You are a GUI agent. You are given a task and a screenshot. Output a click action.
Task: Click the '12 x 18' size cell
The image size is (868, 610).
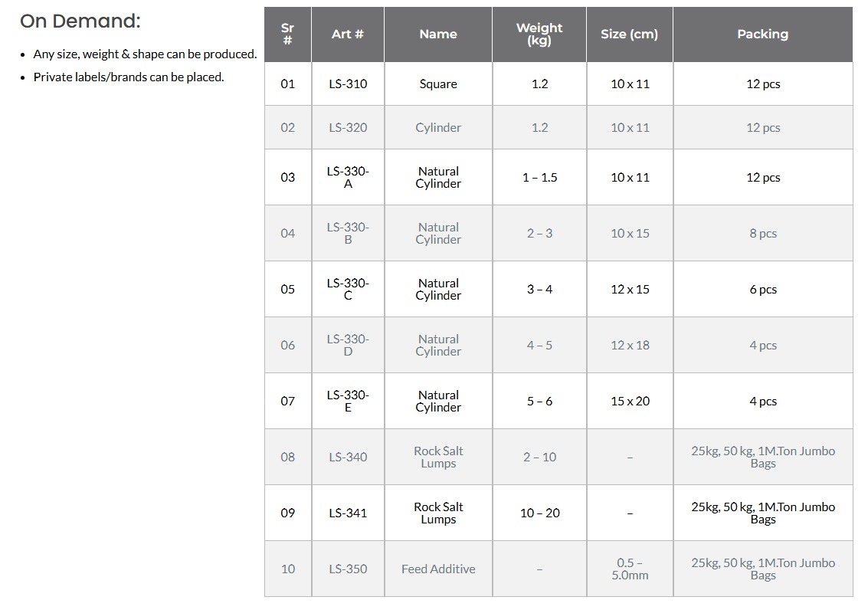pyautogui.click(x=630, y=346)
